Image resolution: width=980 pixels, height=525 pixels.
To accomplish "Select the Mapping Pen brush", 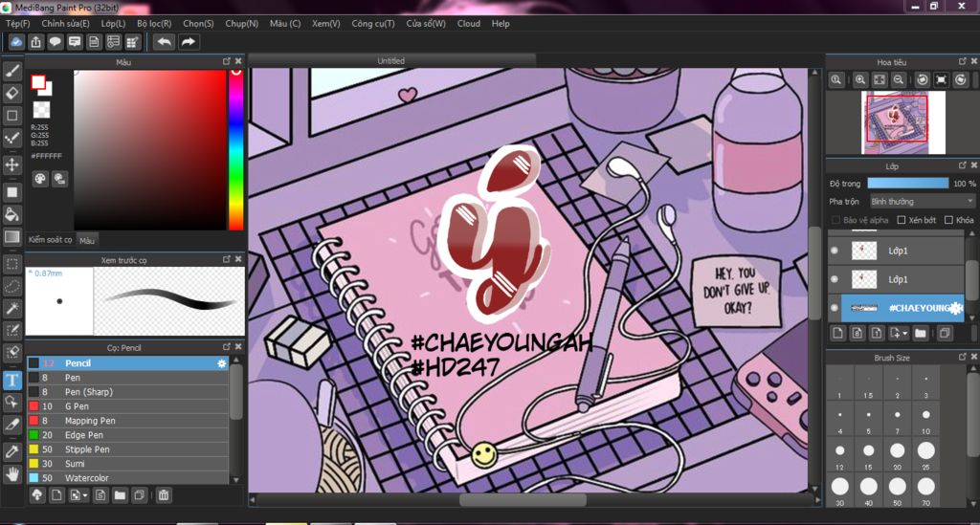I will click(128, 421).
